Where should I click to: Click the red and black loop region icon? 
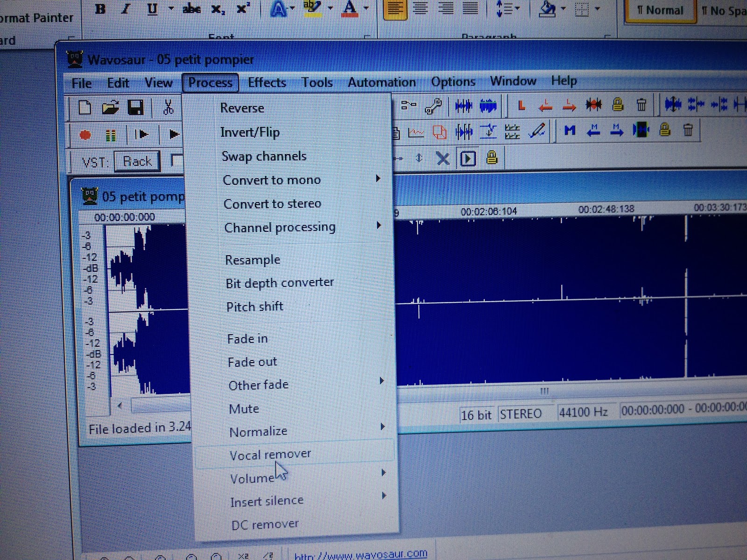coord(594,105)
